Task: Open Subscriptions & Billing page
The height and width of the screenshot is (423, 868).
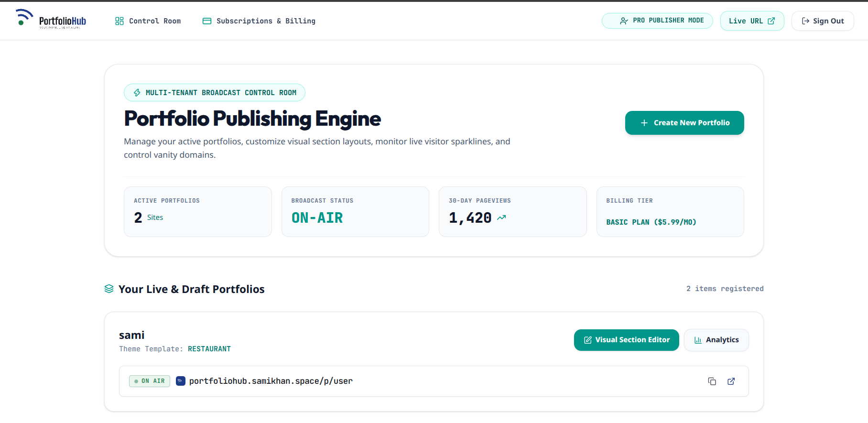Action: 259,21
